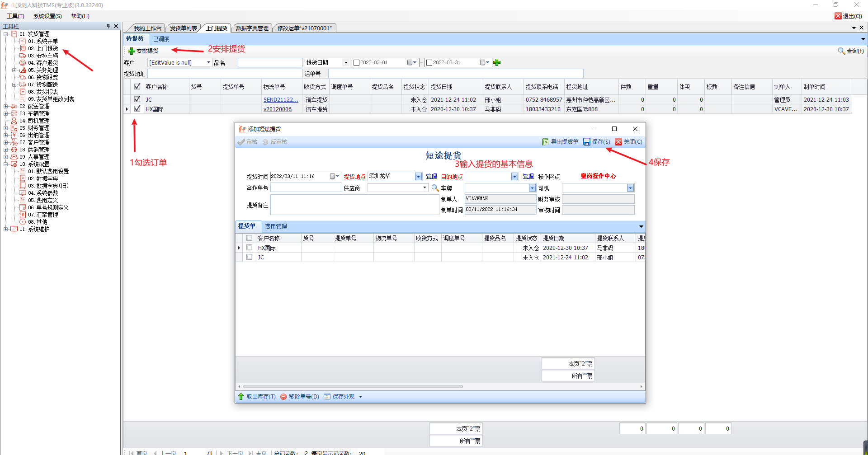Click the magnifier icon beside 供应商 field
This screenshot has width=868, height=455.
pyautogui.click(x=435, y=188)
